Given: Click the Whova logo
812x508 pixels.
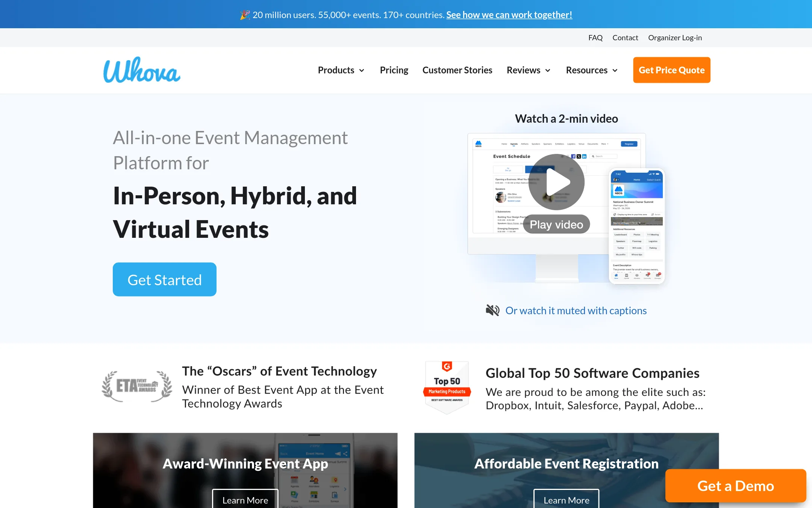Looking at the screenshot, I should pyautogui.click(x=142, y=70).
